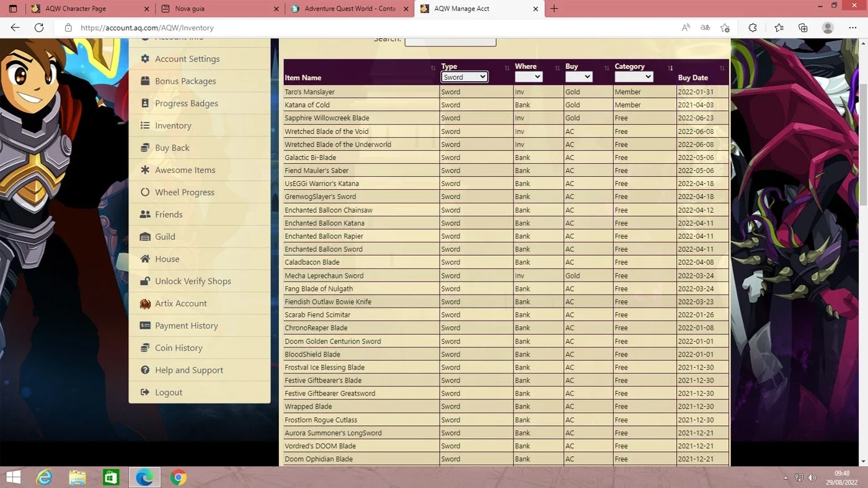Image resolution: width=868 pixels, height=488 pixels.
Task: Open the Buy filter dropdown
Action: 578,77
